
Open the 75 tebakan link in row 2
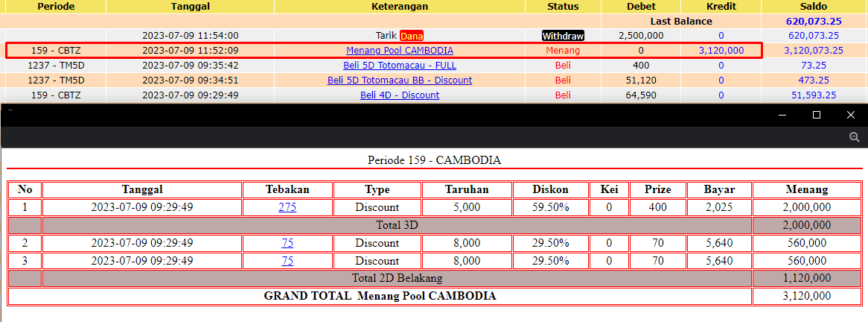click(287, 243)
